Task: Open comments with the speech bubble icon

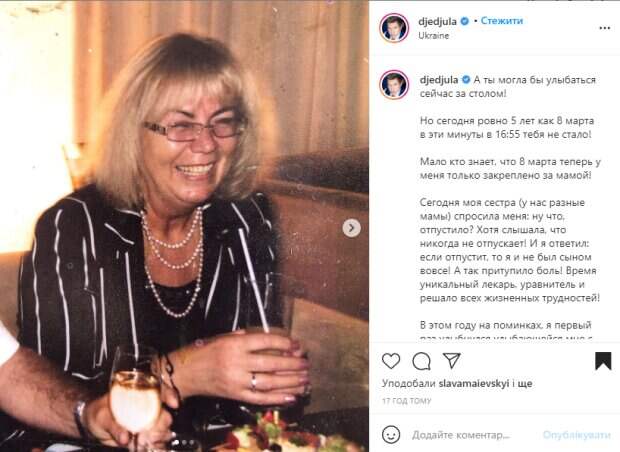Action: (x=421, y=361)
